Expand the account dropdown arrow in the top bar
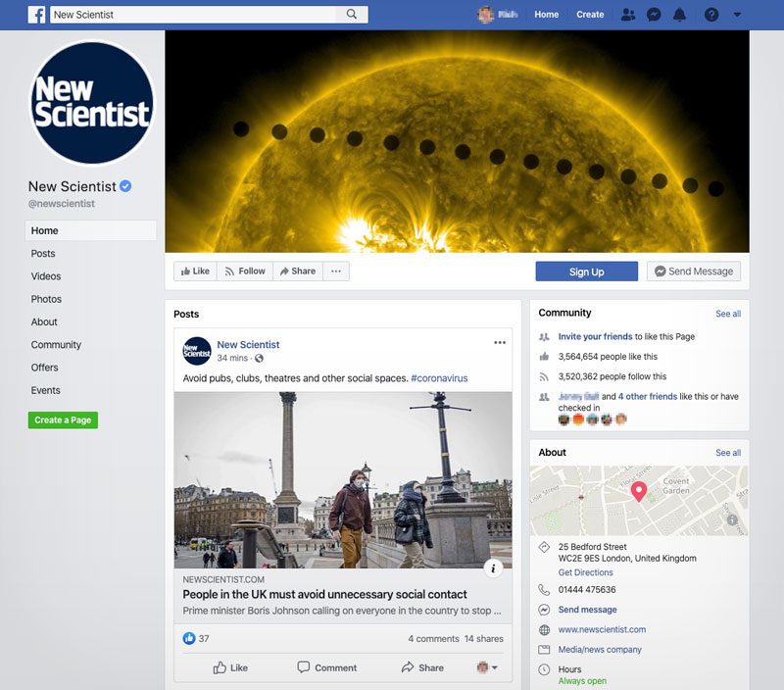784x690 pixels. tap(737, 15)
